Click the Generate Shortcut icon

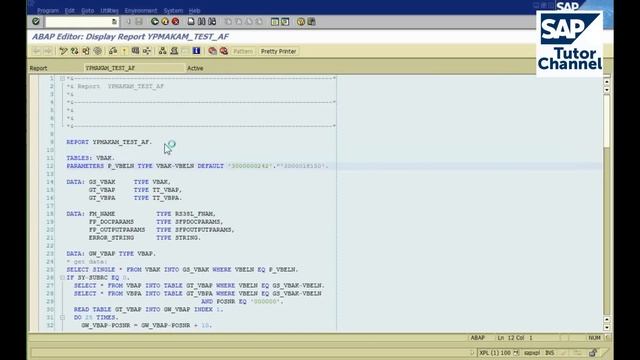point(285,22)
